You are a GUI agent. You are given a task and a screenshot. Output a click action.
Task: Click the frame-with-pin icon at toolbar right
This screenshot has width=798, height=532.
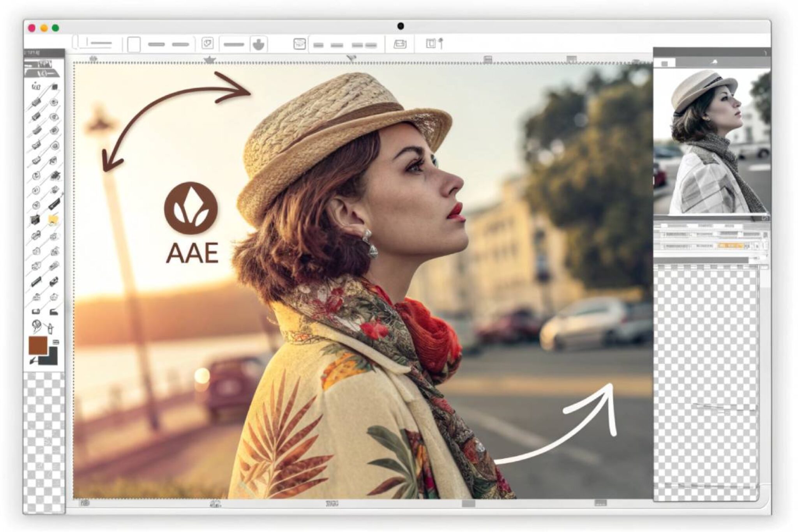tap(434, 43)
